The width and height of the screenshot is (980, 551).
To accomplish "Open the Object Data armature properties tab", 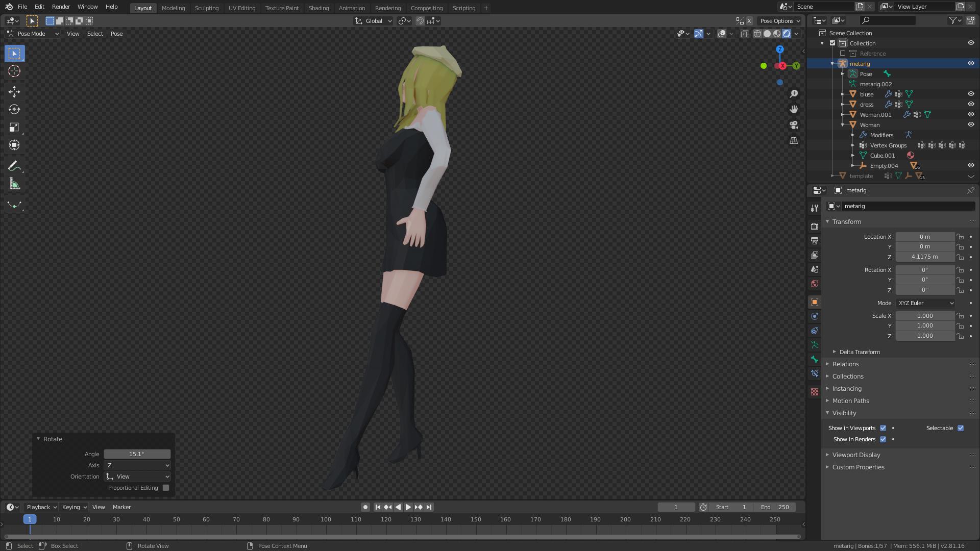I will point(815,345).
